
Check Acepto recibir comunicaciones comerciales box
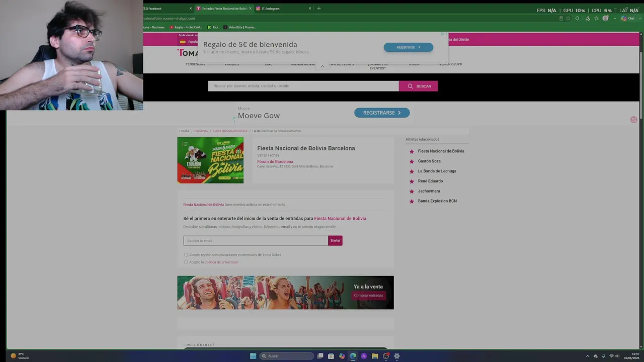pyautogui.click(x=186, y=255)
